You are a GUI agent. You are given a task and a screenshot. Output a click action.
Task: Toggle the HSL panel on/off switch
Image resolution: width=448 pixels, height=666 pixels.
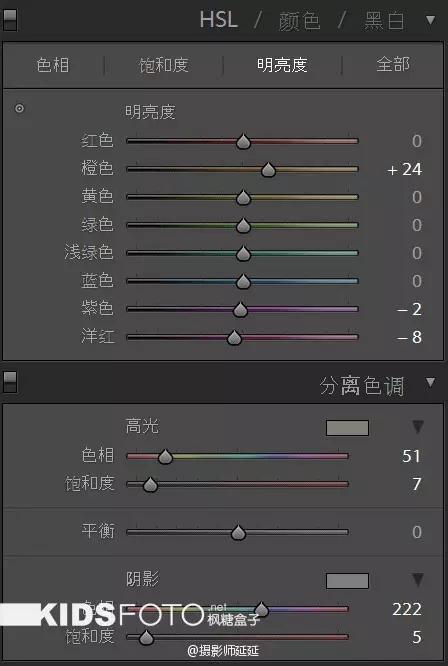tap(10, 20)
